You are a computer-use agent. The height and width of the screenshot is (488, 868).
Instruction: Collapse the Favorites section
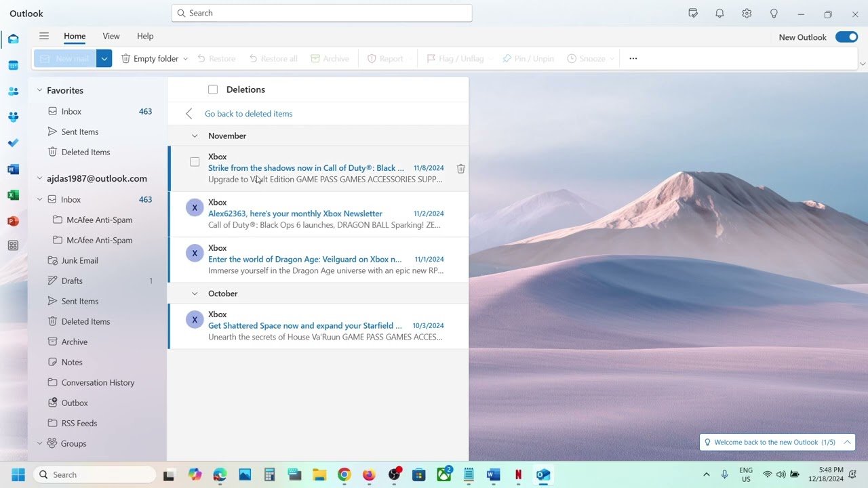tap(39, 90)
